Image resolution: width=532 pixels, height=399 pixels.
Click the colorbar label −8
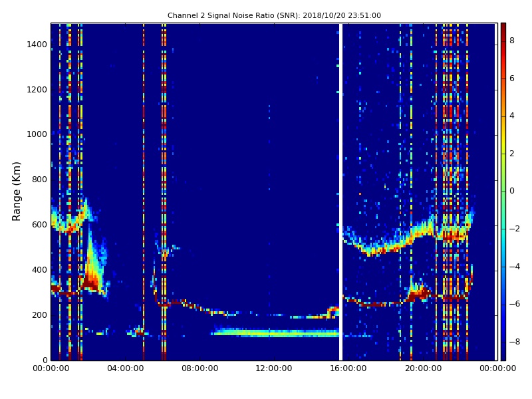click(x=515, y=342)
